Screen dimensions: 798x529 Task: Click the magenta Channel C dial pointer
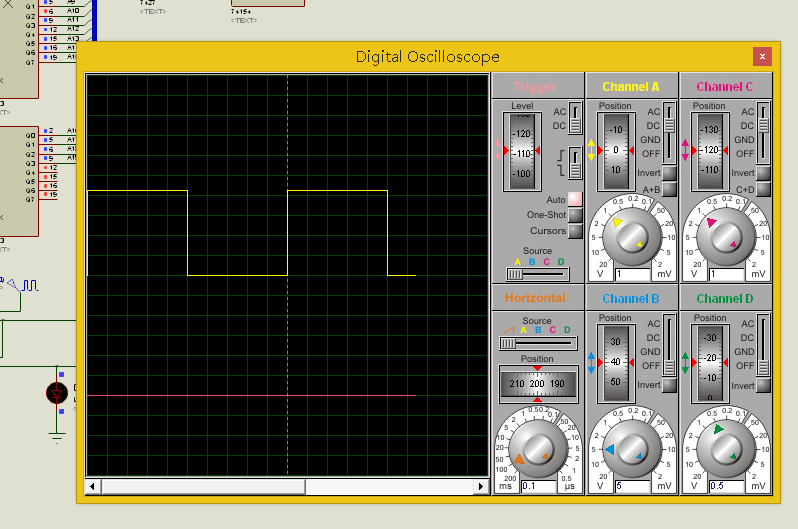pos(711,222)
